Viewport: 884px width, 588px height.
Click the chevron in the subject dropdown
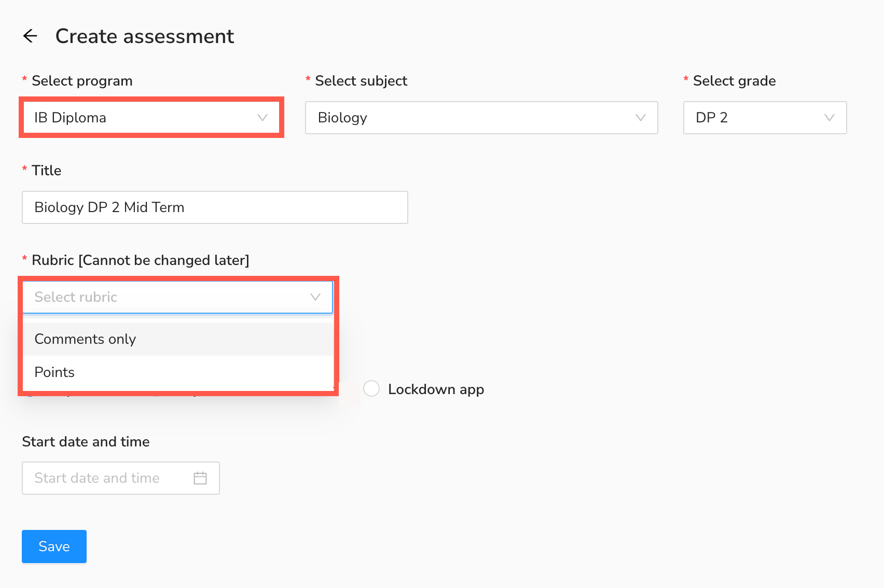[641, 118]
